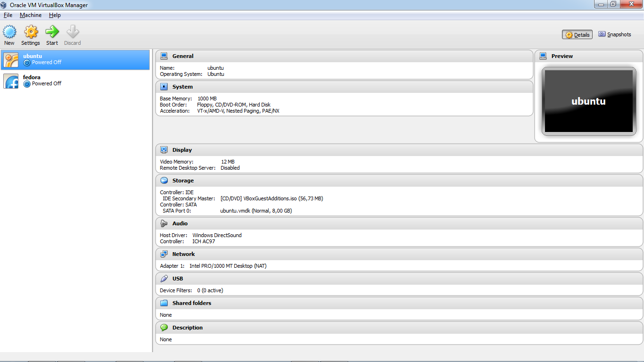The height and width of the screenshot is (362, 644).
Task: Open the Storage section header link
Action: (x=183, y=181)
